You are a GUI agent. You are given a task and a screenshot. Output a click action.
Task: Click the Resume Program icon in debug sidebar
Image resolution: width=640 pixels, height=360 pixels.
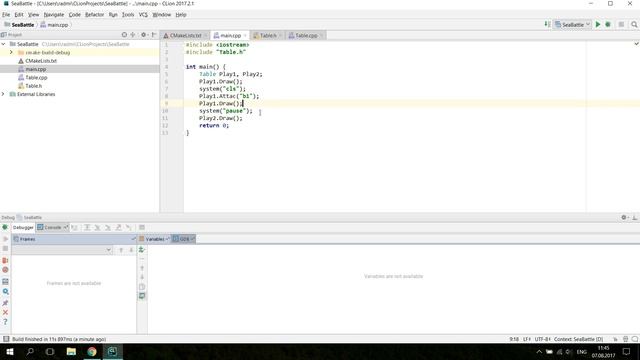tap(5, 239)
